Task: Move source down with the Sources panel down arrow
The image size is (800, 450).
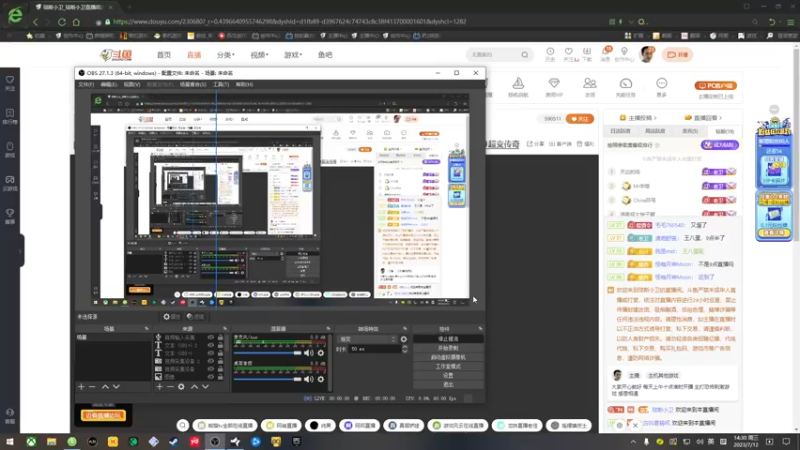Action: pos(206,387)
